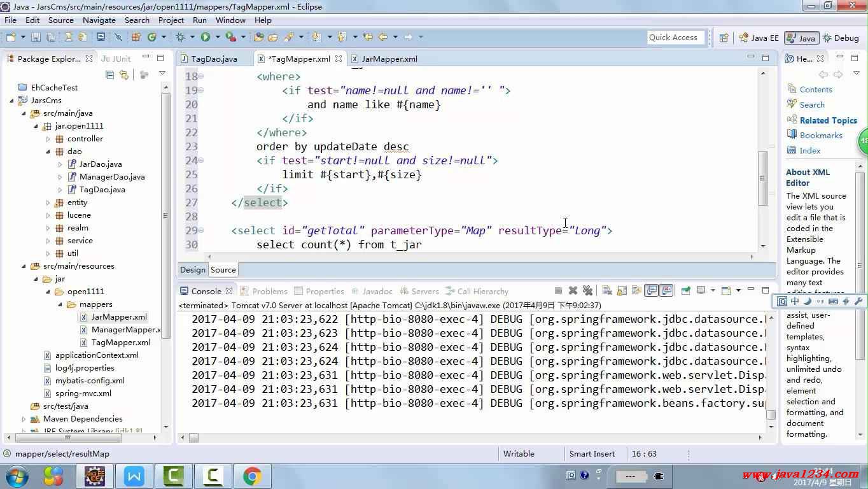Switch to the Design tab
Image resolution: width=868 pixels, height=489 pixels.
192,269
